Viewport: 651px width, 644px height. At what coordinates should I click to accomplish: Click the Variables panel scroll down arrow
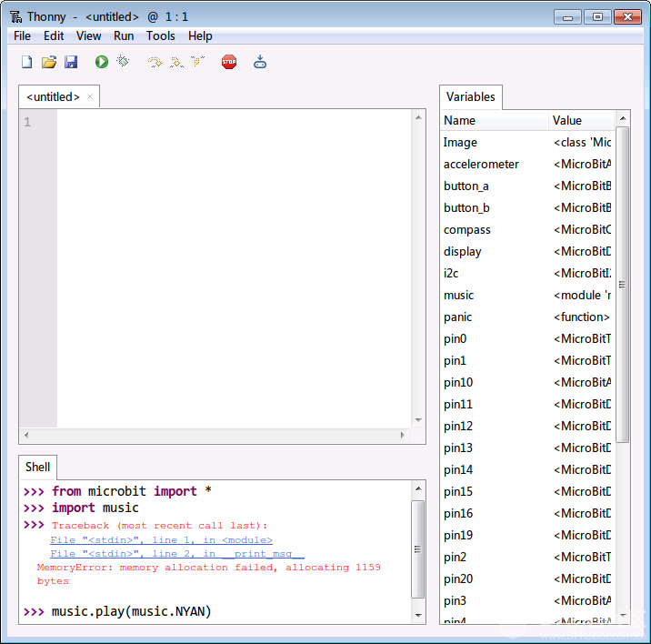click(622, 615)
